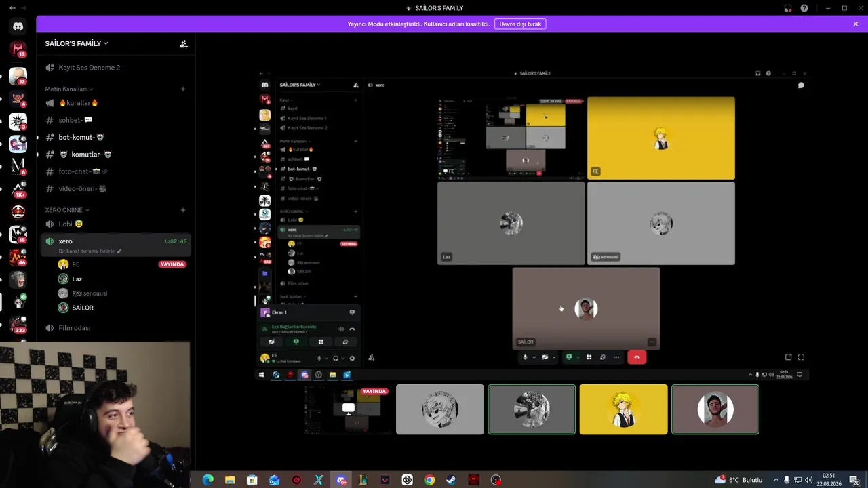This screenshot has width=868, height=488.
Task: Open File Explorer from taskbar
Action: [230, 480]
